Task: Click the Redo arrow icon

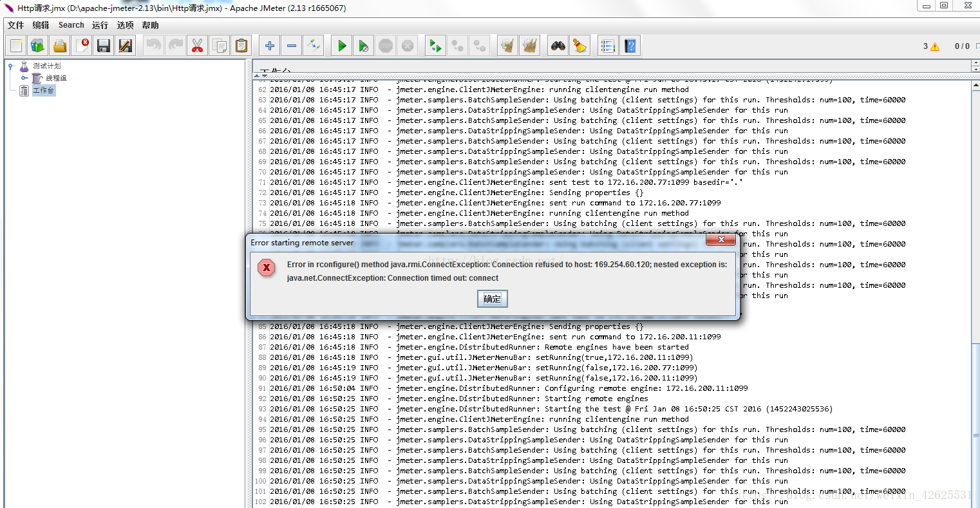Action: tap(175, 46)
